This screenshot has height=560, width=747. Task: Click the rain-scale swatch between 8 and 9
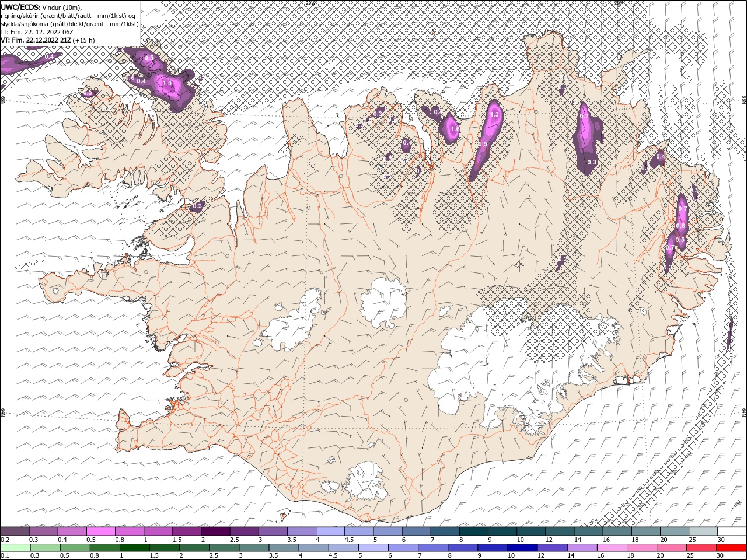(x=462, y=548)
